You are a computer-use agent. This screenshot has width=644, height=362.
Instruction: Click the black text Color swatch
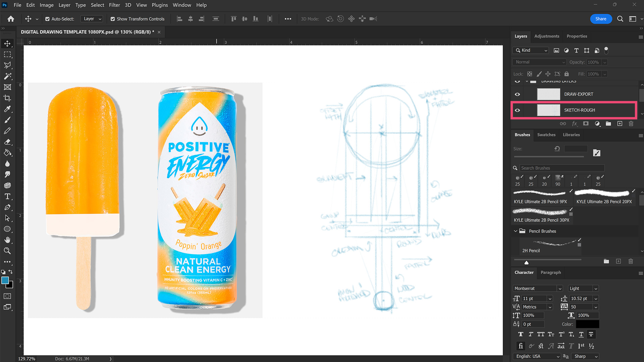click(587, 324)
